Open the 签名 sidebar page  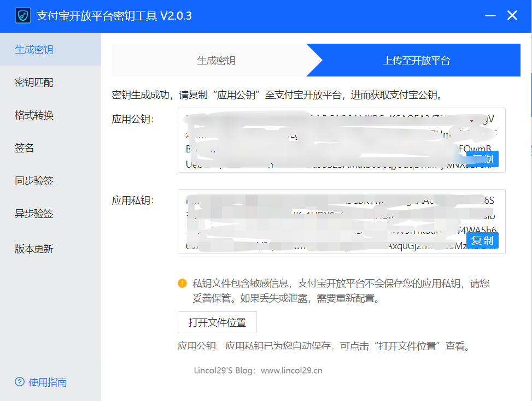[x=25, y=148]
